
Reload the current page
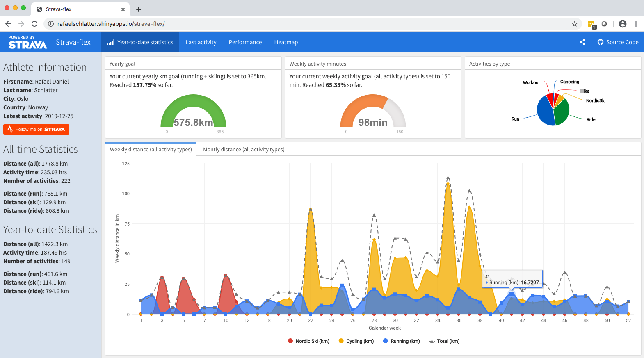coord(34,24)
